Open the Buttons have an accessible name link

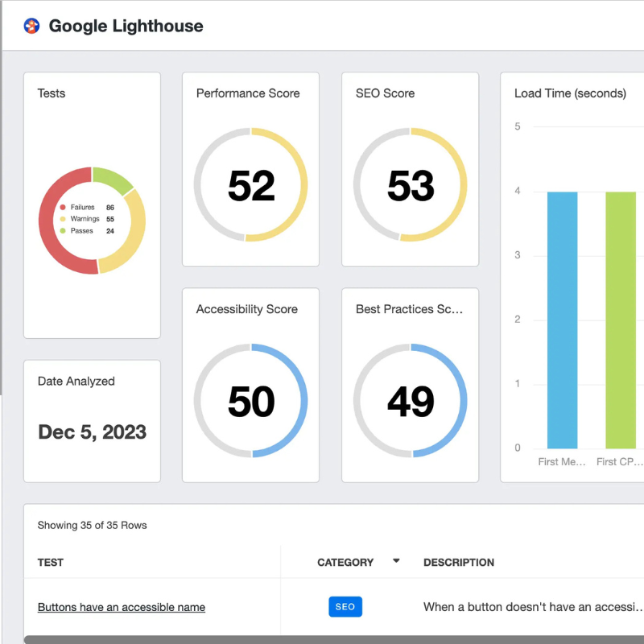(122, 607)
